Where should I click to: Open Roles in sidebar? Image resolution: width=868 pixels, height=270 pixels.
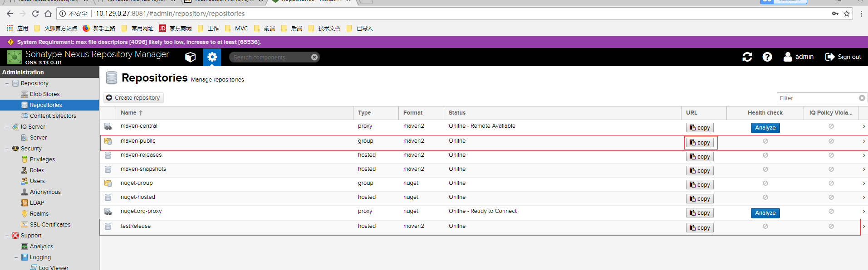37,170
